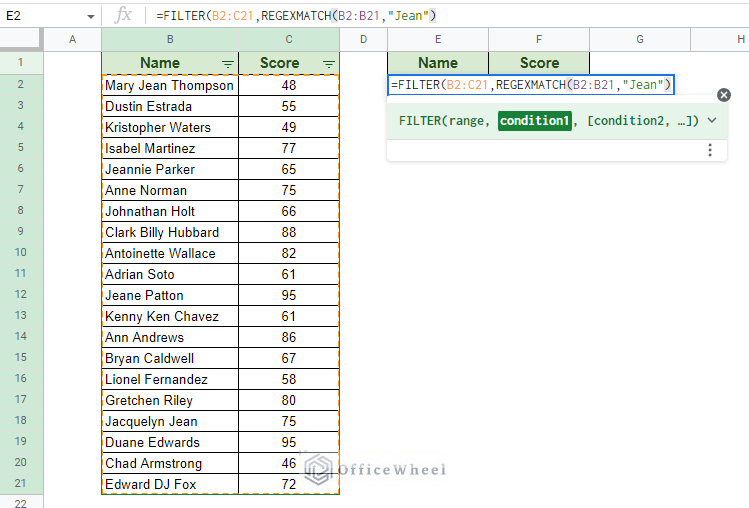Screen dimensions: 749x508
Task: Open filter icon in Score header
Action: point(329,64)
